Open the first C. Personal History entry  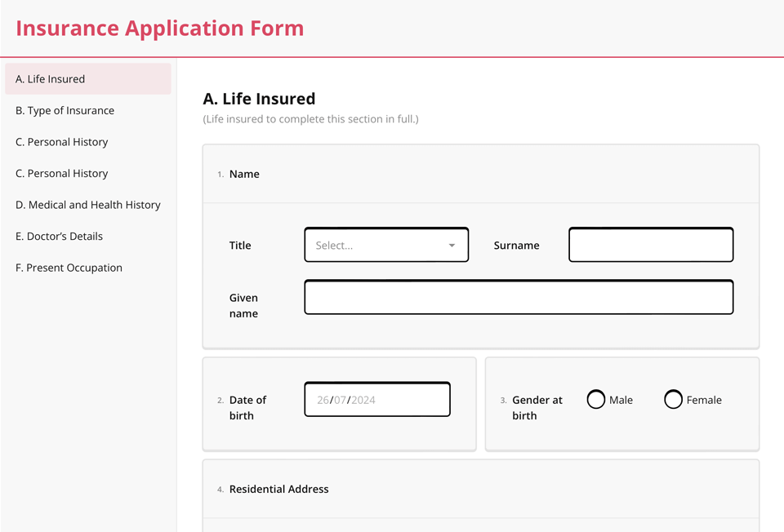[61, 142]
